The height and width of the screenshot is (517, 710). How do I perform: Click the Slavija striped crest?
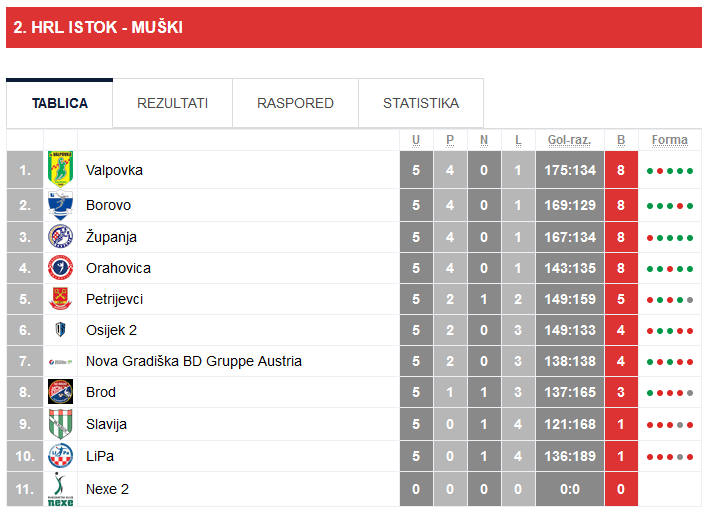pyautogui.click(x=60, y=424)
